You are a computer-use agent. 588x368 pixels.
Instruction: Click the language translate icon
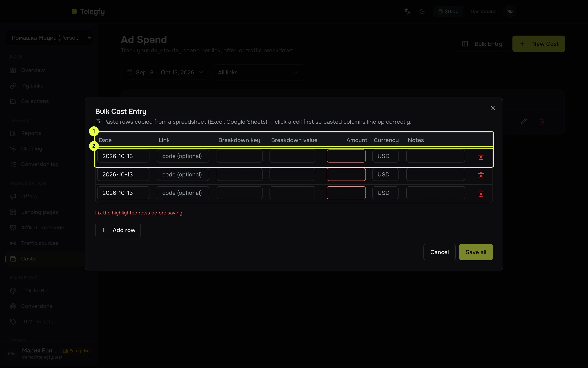408,11
